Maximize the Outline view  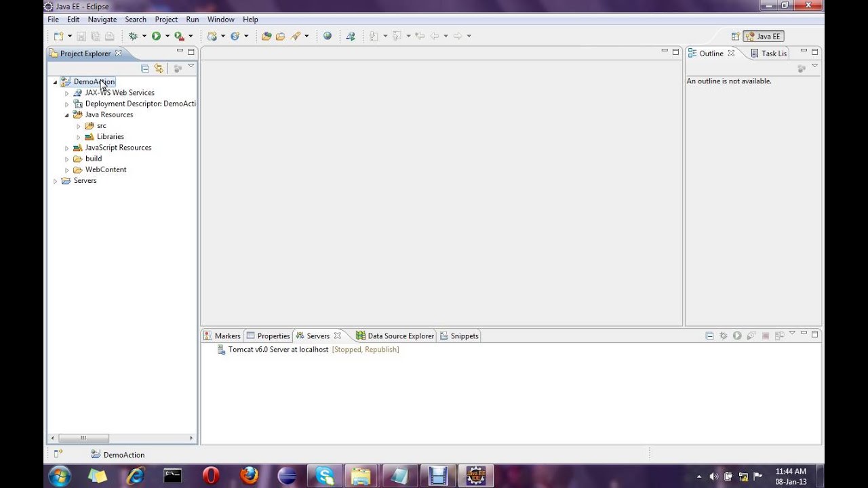point(815,52)
